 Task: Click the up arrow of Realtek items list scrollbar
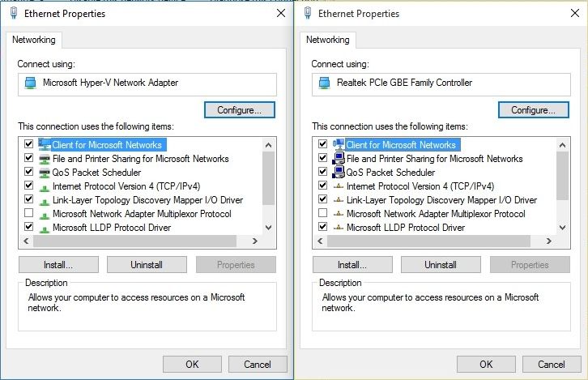[563, 145]
